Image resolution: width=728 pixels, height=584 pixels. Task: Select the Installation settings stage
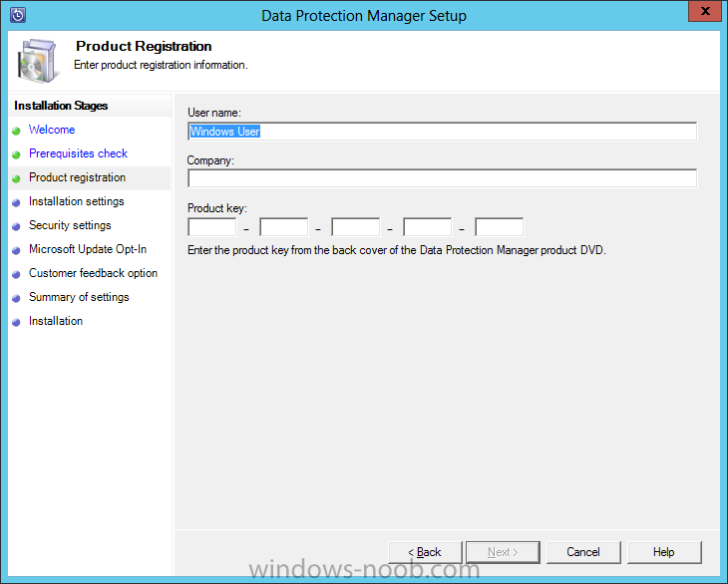[77, 201]
